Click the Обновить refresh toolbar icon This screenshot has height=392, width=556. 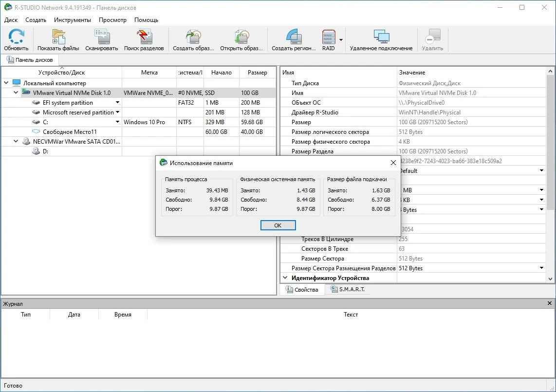[17, 37]
